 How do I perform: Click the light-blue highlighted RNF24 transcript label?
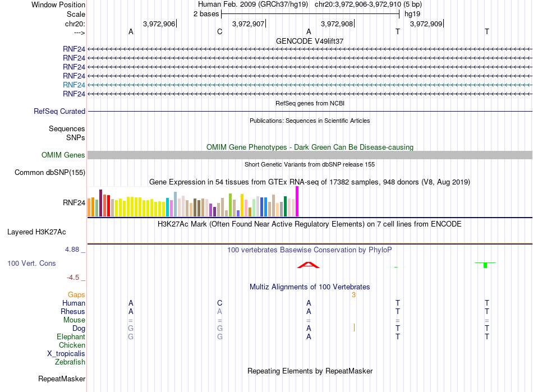pos(73,85)
